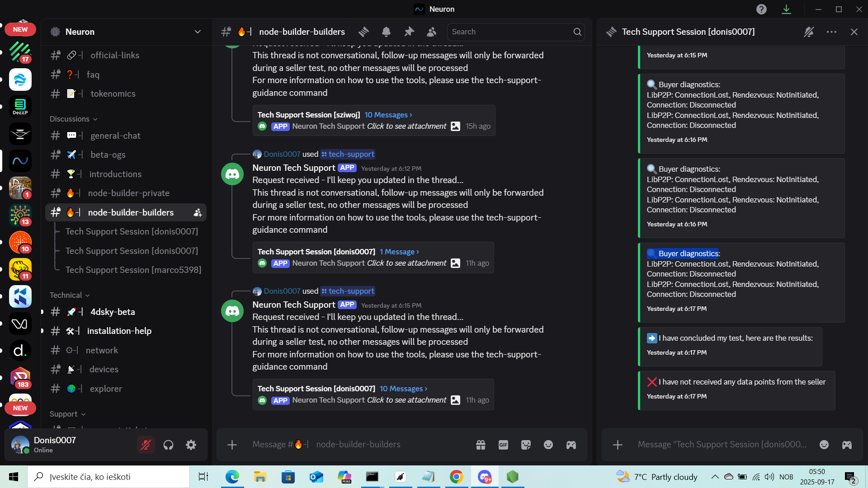Open Microsoft Edge from the taskbar
The height and width of the screenshot is (488, 868).
click(232, 477)
